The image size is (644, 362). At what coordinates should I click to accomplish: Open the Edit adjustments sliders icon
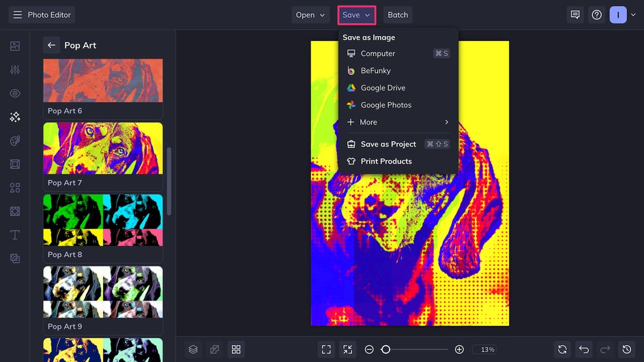tap(15, 70)
